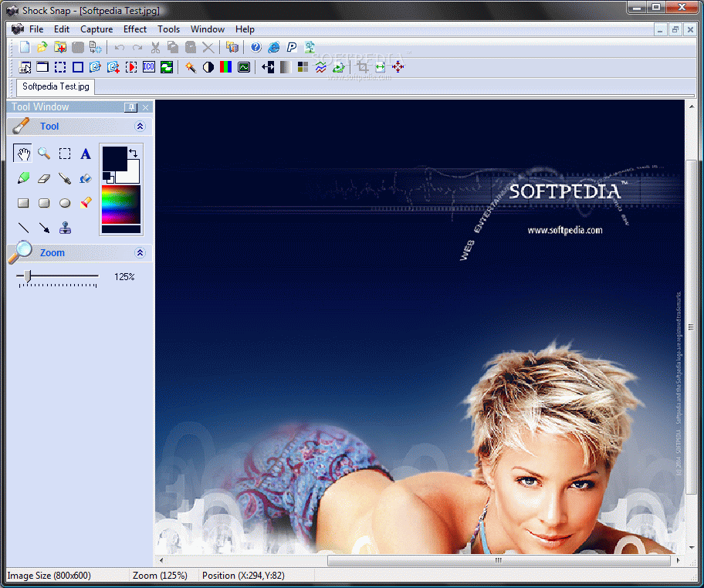This screenshot has height=588, width=704.
Task: Select the Line drawing tool
Action: pyautogui.click(x=23, y=228)
